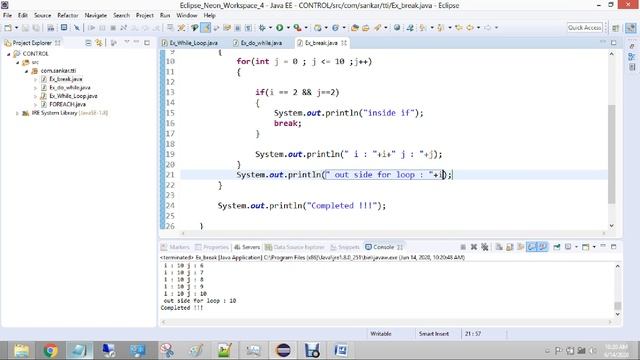Select Ex_While_Loop.java in Project Explorer

73,96
